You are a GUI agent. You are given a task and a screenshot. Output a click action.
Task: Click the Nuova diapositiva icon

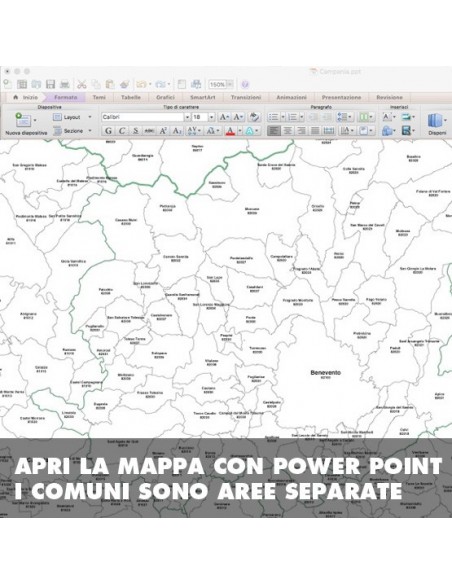point(23,120)
